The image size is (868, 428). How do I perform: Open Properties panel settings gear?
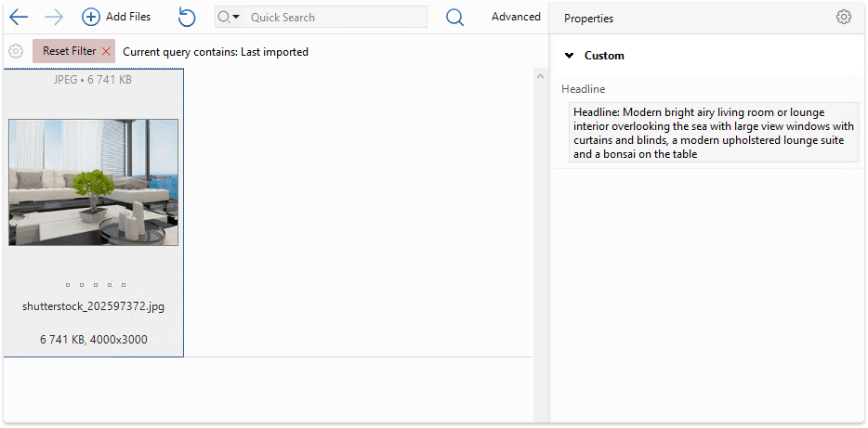(x=843, y=17)
